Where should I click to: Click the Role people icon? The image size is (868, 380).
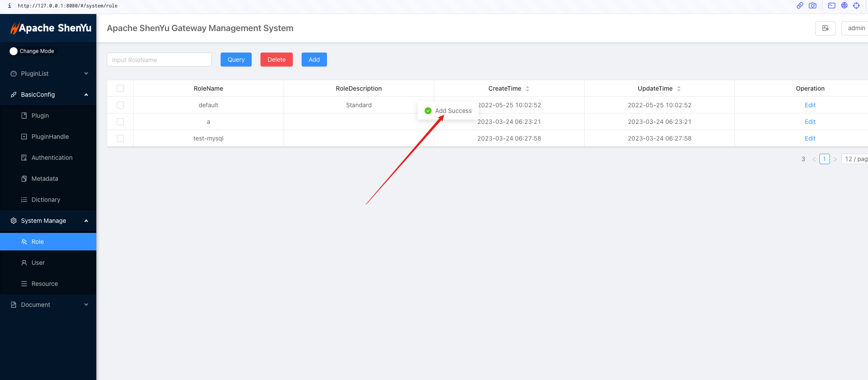24,242
